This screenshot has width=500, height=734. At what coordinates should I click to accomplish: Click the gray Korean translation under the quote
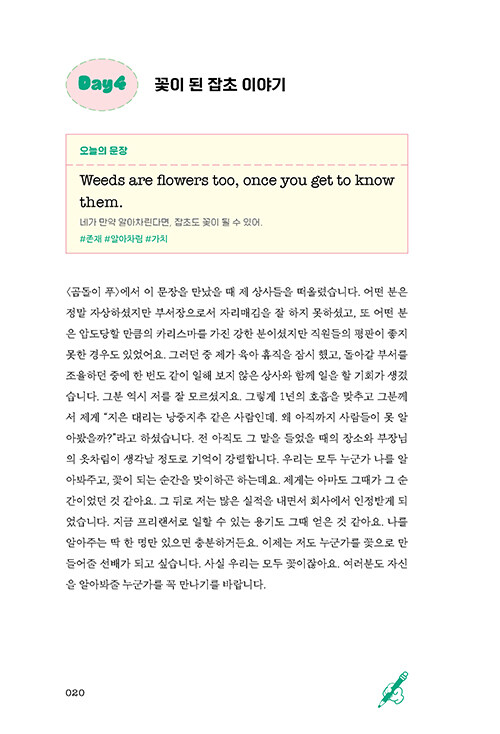171,222
